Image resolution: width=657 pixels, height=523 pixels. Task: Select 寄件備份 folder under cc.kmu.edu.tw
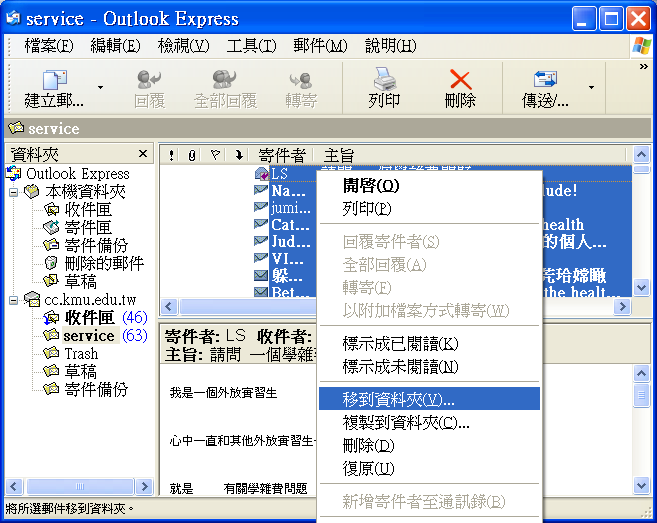coord(96,390)
